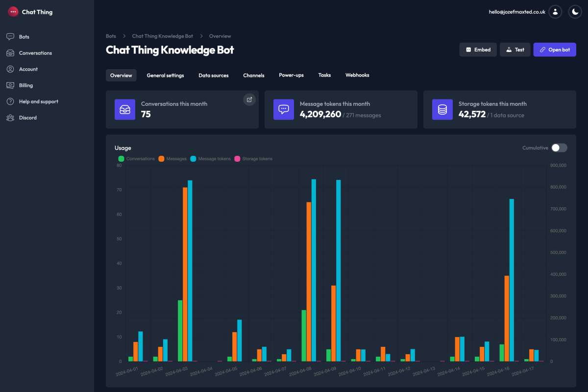Click the Overview breadcrumb item
The height and width of the screenshot is (392, 588).
(x=220, y=36)
